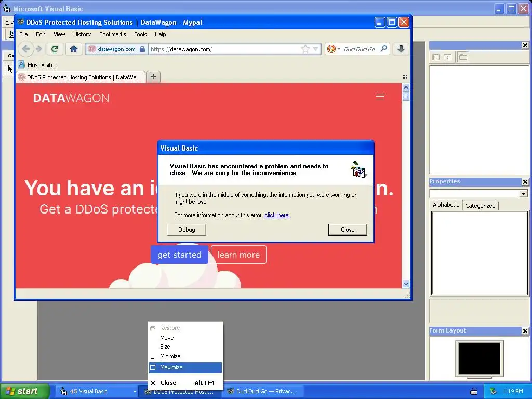Open the browser downloads arrow button
Image resolution: width=532 pixels, height=399 pixels.
(x=401, y=49)
